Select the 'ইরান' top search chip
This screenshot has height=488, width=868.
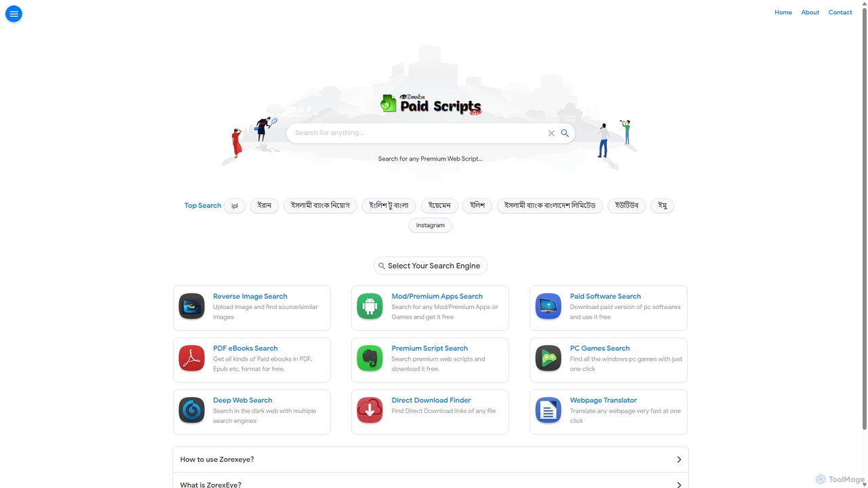coord(264,205)
